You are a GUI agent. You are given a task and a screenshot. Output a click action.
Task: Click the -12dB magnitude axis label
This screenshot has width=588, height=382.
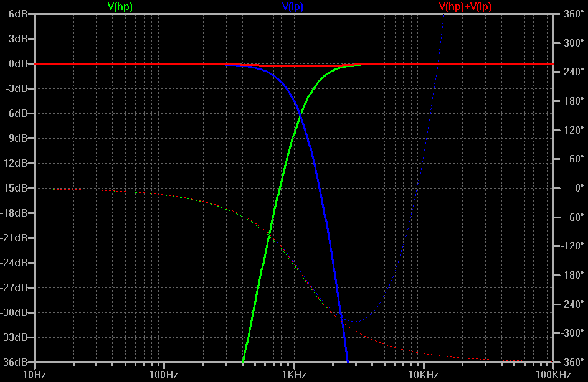14,163
